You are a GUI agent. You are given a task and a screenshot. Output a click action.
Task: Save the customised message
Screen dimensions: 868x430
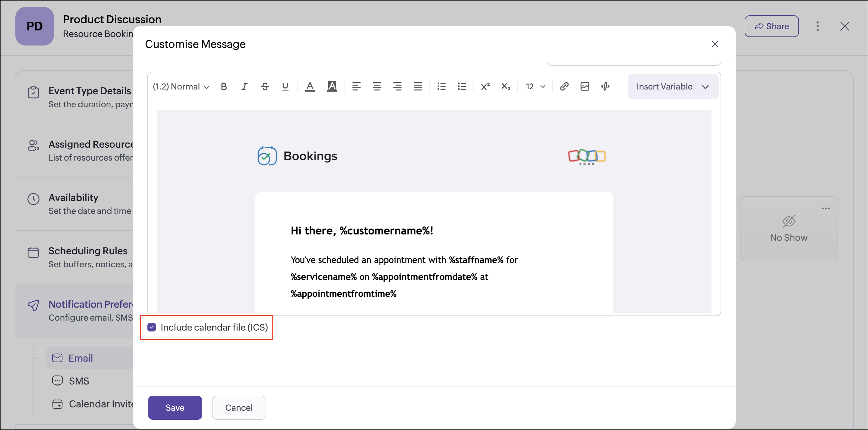click(x=175, y=407)
